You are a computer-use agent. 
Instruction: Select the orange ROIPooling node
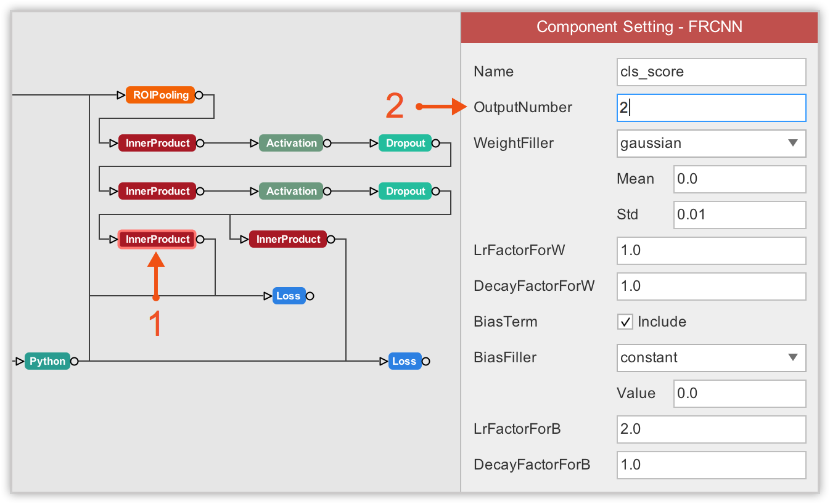tap(160, 95)
